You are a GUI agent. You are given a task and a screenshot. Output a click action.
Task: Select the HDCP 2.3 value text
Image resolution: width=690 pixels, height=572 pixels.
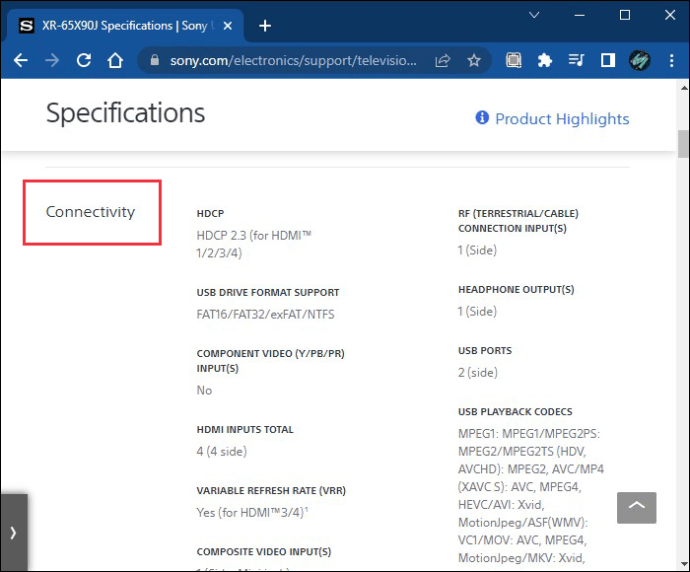(x=254, y=244)
